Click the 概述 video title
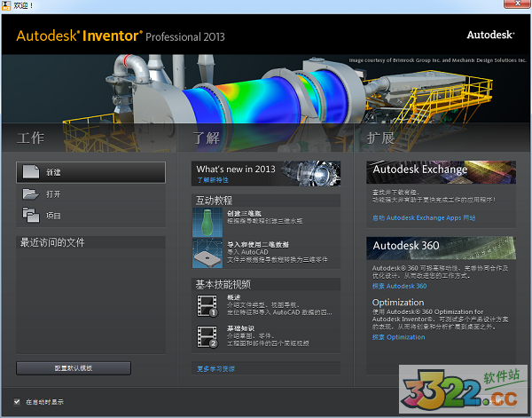Image resolution: width=532 pixels, height=418 pixels. pyautogui.click(x=233, y=297)
